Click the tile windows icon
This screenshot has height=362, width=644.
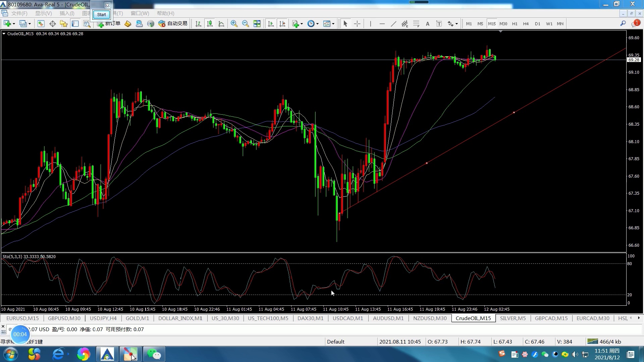pyautogui.click(x=257, y=24)
